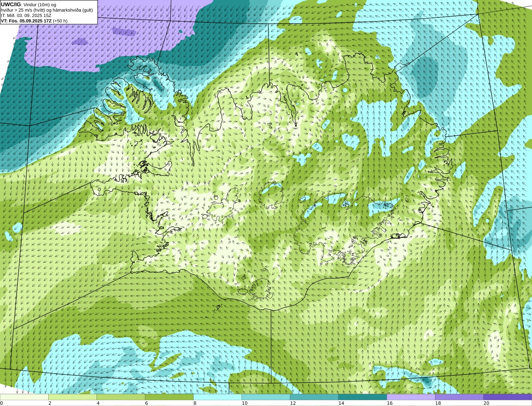Viewport: 532px width, 406px height.
Task: Click the 14–16 m/s dark teal legend swatch
Action: click(x=363, y=397)
